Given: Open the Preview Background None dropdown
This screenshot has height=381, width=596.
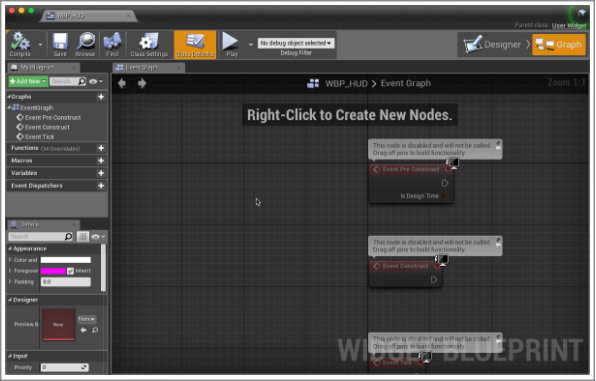Looking at the screenshot, I should [x=87, y=319].
